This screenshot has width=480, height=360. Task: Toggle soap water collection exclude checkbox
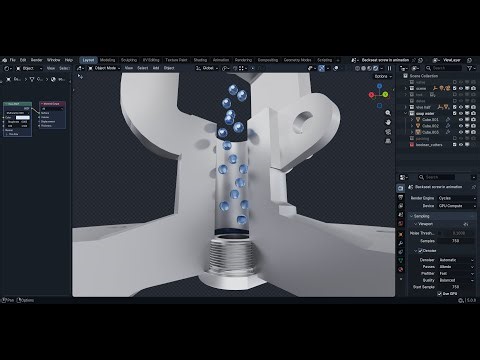pos(455,113)
